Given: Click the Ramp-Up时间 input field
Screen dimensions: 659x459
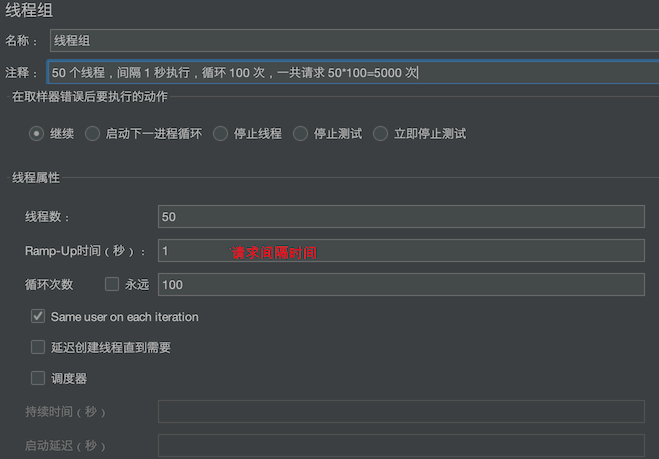Looking at the screenshot, I should [400, 251].
